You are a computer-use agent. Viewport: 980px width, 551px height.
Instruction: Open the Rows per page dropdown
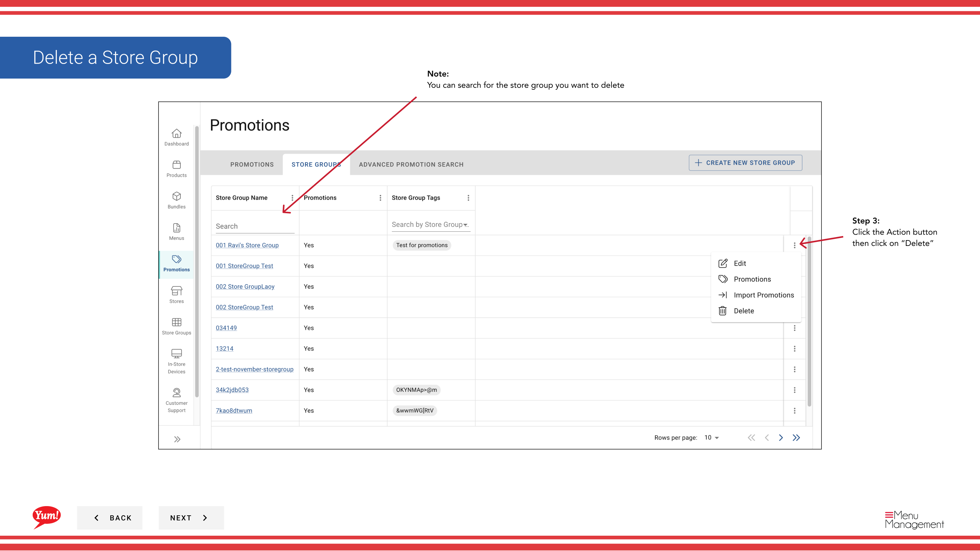[712, 437]
